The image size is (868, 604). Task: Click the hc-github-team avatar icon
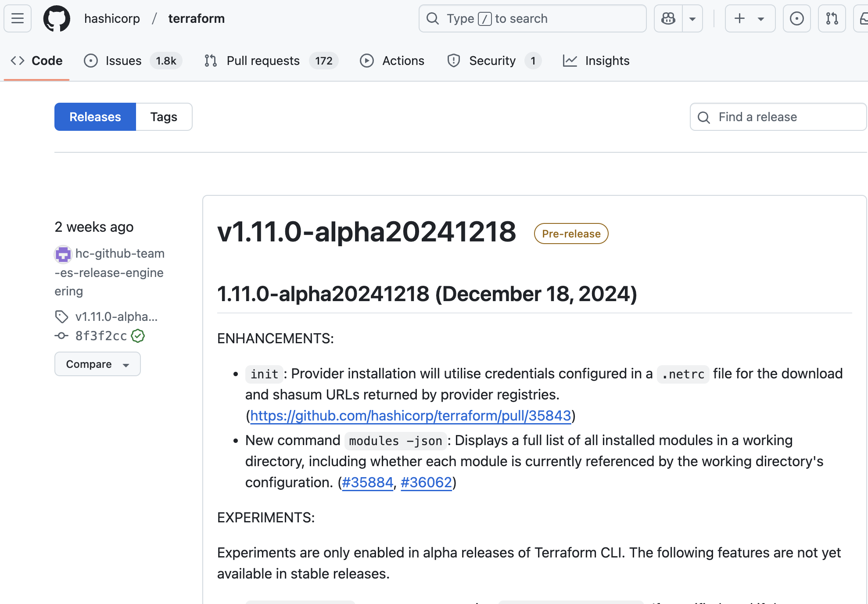(63, 254)
